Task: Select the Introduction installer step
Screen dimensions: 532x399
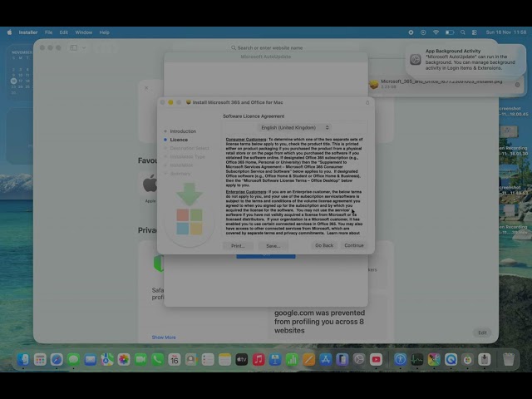Action: 183,131
